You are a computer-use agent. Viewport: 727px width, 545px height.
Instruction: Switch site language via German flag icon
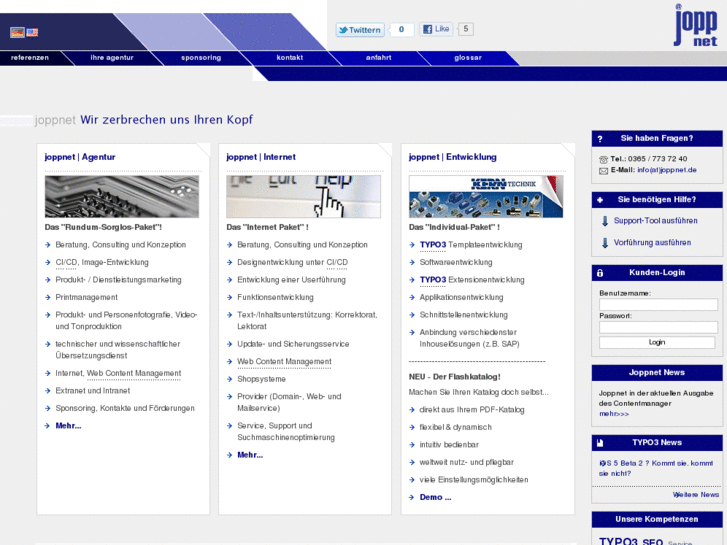pos(18,32)
